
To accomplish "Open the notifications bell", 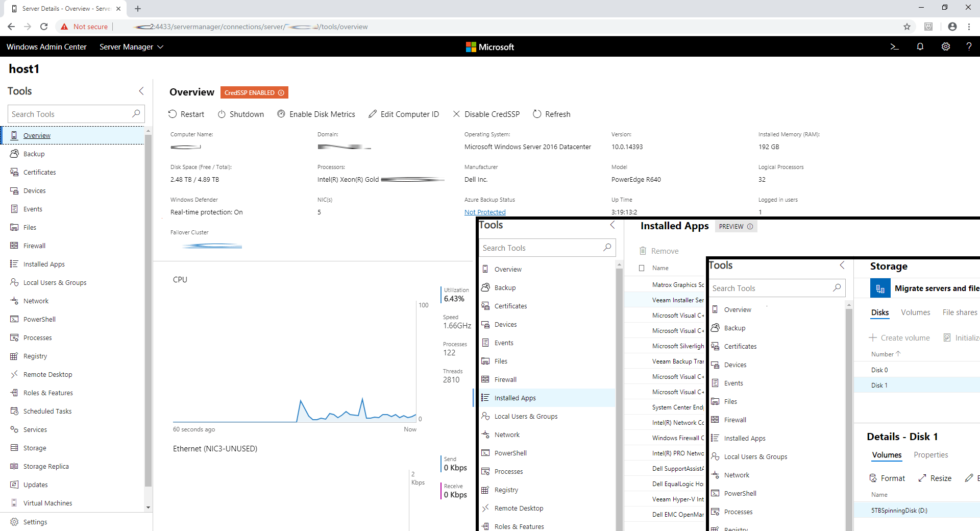I will click(x=920, y=46).
